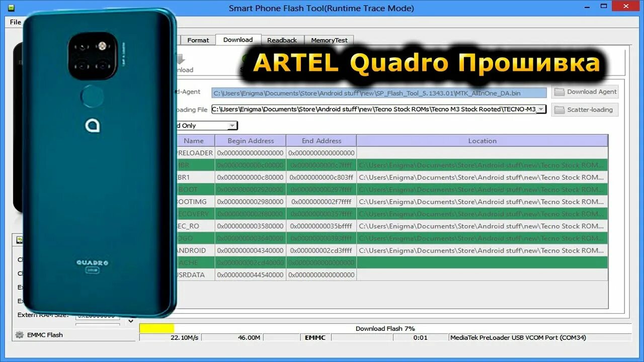644x362 pixels.
Task: Click MBR begin address 0x0000000000c00000
Action: 251,165
